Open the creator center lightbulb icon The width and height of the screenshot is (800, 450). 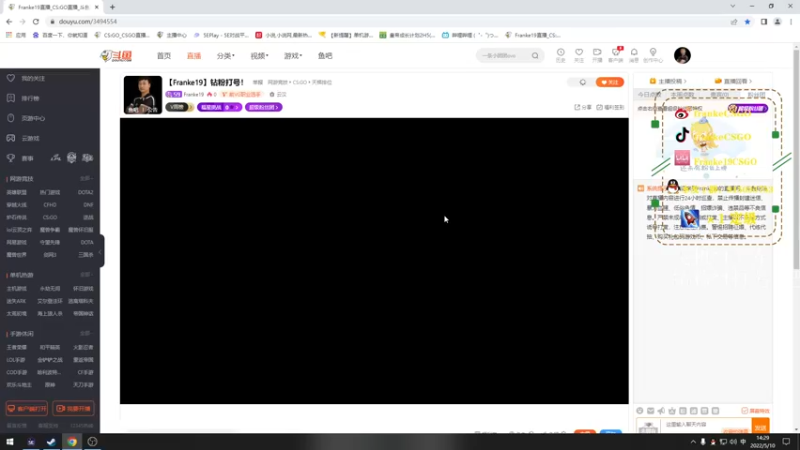pos(653,53)
